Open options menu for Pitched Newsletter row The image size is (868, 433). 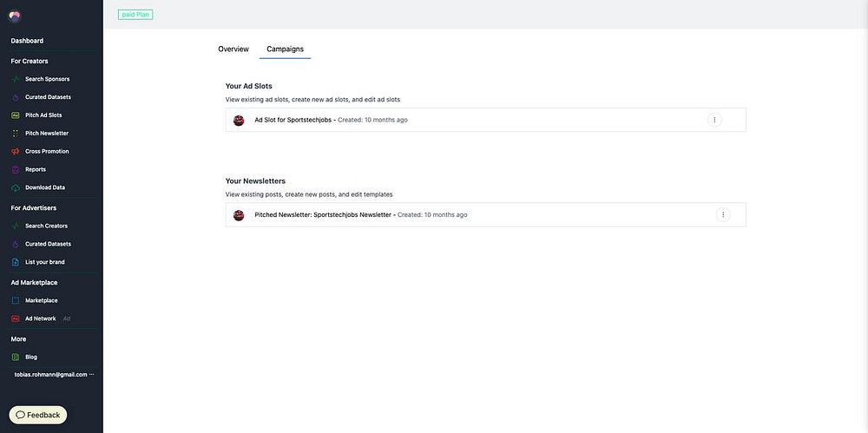723,214
